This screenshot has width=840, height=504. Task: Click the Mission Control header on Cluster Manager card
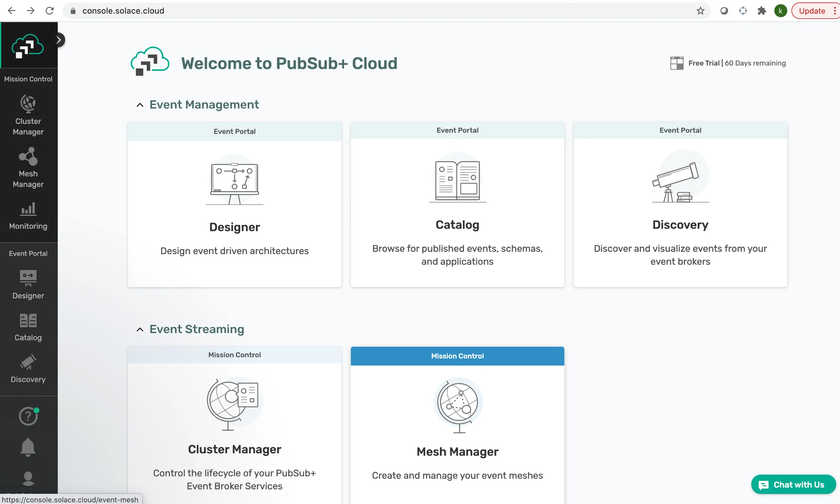(x=234, y=355)
